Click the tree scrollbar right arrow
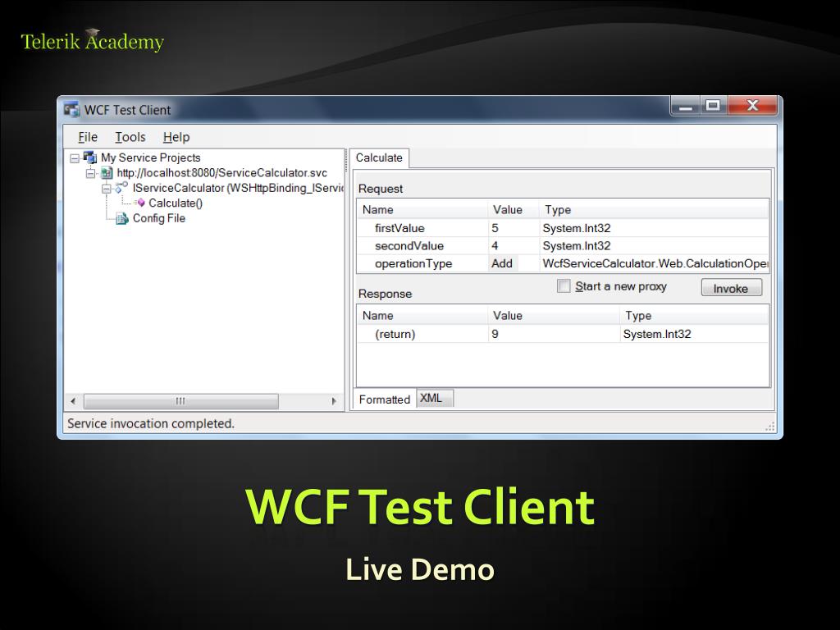Image resolution: width=840 pixels, height=630 pixels. 335,400
